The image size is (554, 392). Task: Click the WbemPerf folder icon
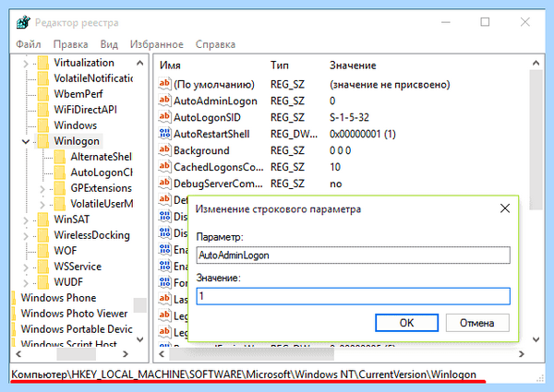(43, 94)
